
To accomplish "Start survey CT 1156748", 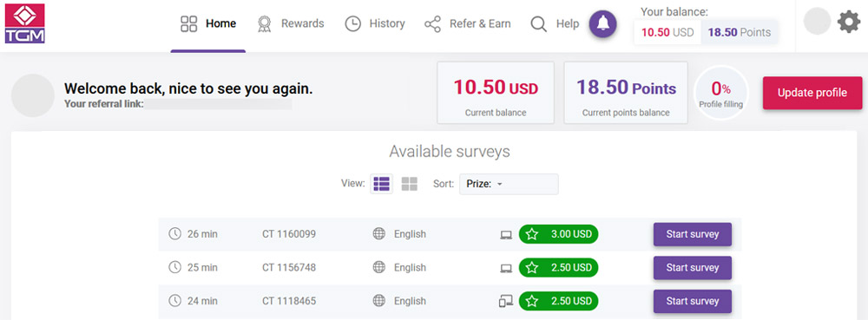I will [693, 267].
